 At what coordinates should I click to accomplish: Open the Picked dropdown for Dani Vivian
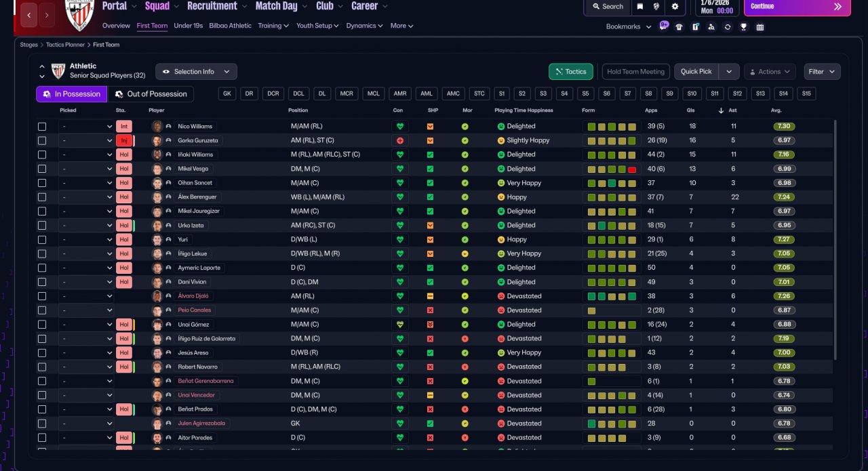click(86, 282)
